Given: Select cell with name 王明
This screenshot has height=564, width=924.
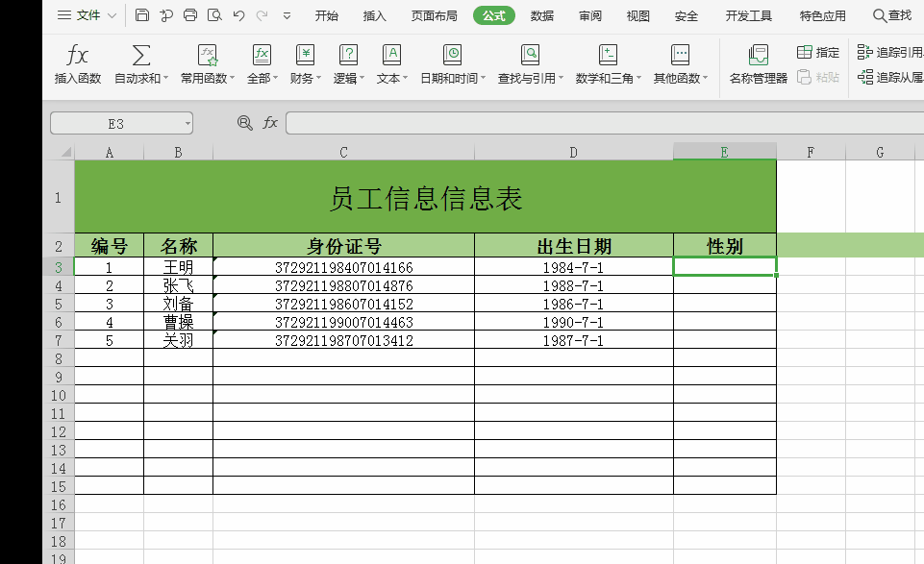Looking at the screenshot, I should click(178, 267).
